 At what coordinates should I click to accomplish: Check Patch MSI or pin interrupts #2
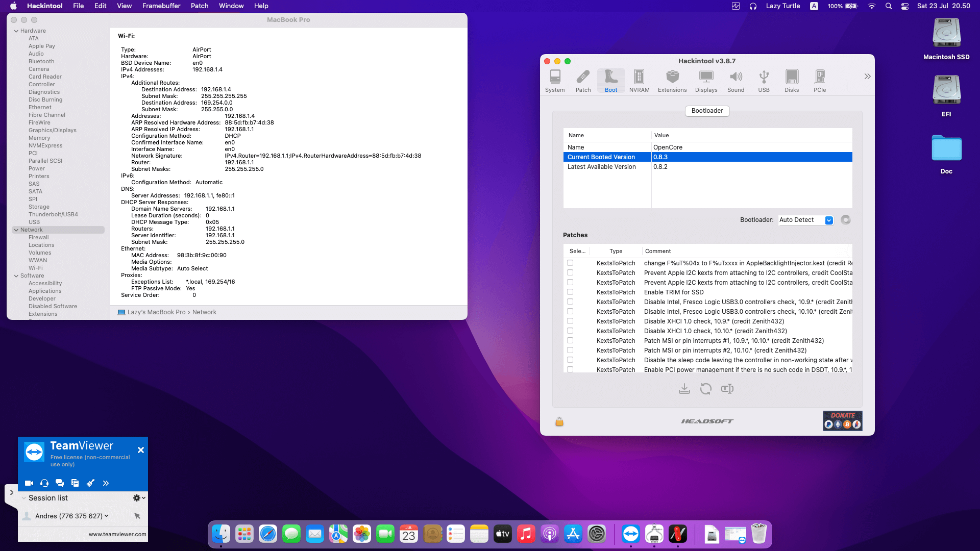coord(570,350)
